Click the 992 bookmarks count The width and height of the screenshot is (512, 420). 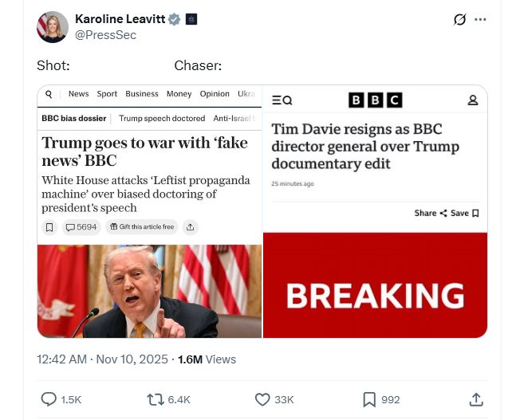[391, 400]
